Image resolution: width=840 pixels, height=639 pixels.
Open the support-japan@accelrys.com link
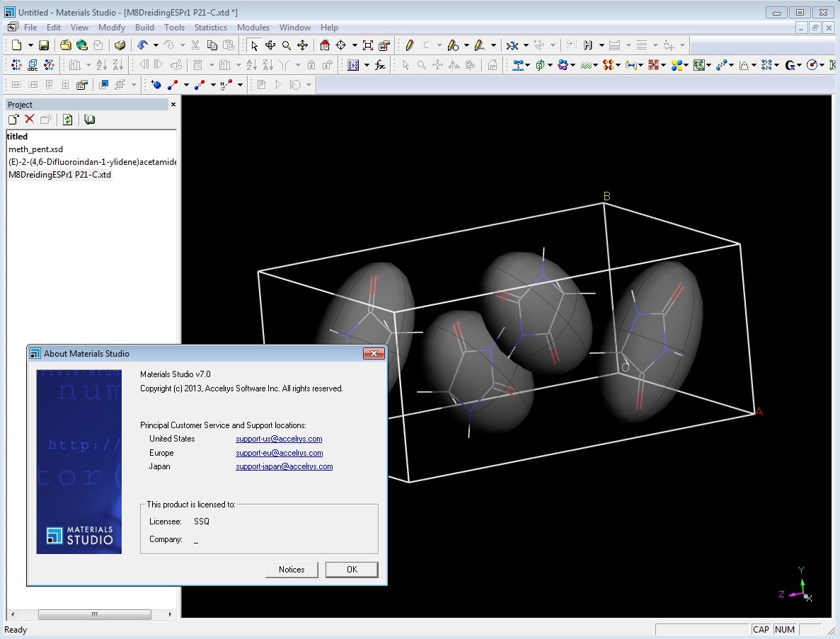pos(284,466)
